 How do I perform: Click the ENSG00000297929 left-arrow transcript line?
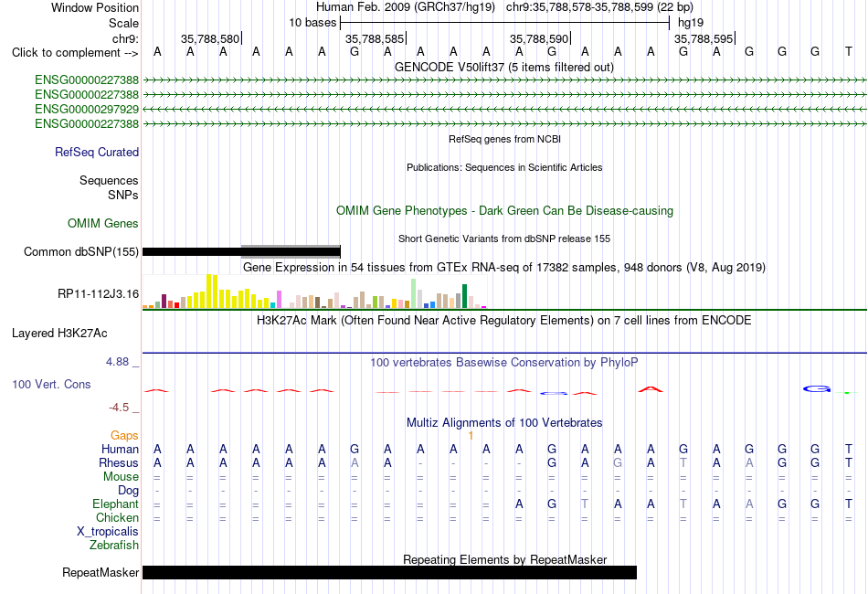pyautogui.click(x=504, y=109)
